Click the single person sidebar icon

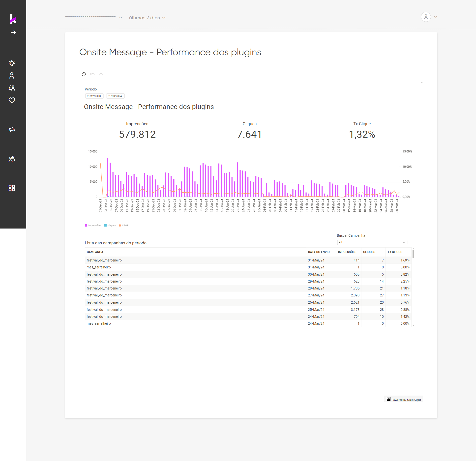tap(12, 76)
